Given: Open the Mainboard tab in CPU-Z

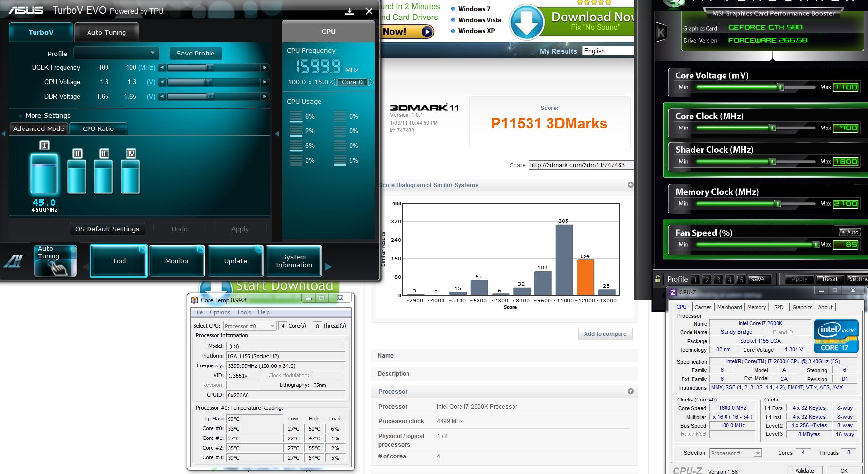Looking at the screenshot, I should [x=729, y=307].
